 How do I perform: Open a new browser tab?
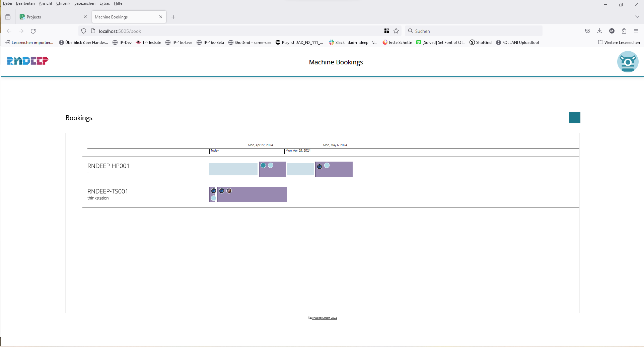173,17
